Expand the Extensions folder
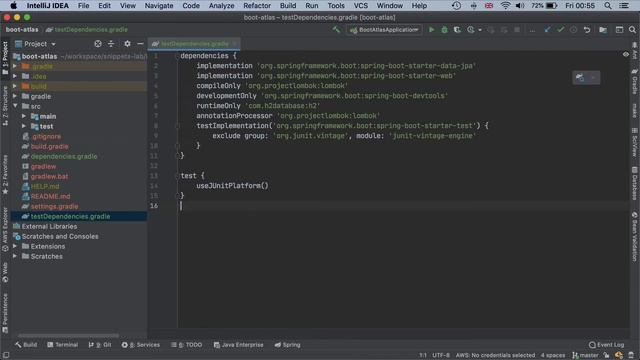Image resolution: width=640 pixels, height=360 pixels. tap(15, 246)
